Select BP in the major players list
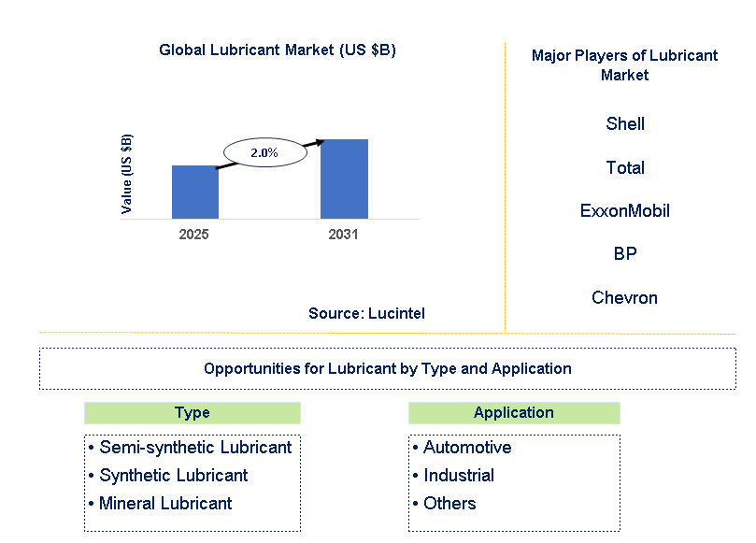The height and width of the screenshot is (543, 756). tap(625, 253)
